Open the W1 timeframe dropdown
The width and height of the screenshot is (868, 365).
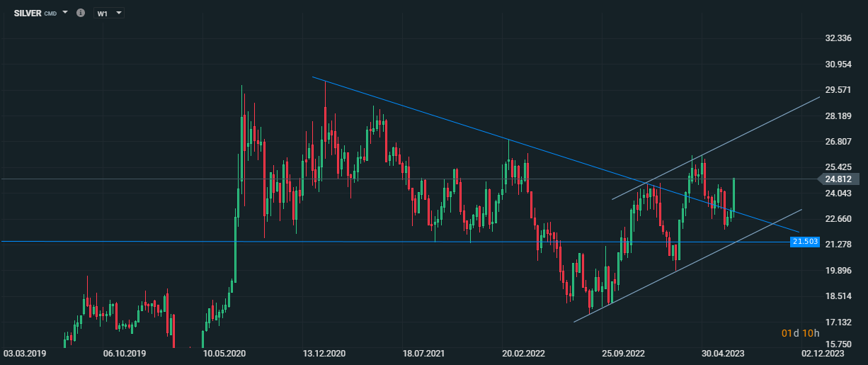(x=108, y=13)
